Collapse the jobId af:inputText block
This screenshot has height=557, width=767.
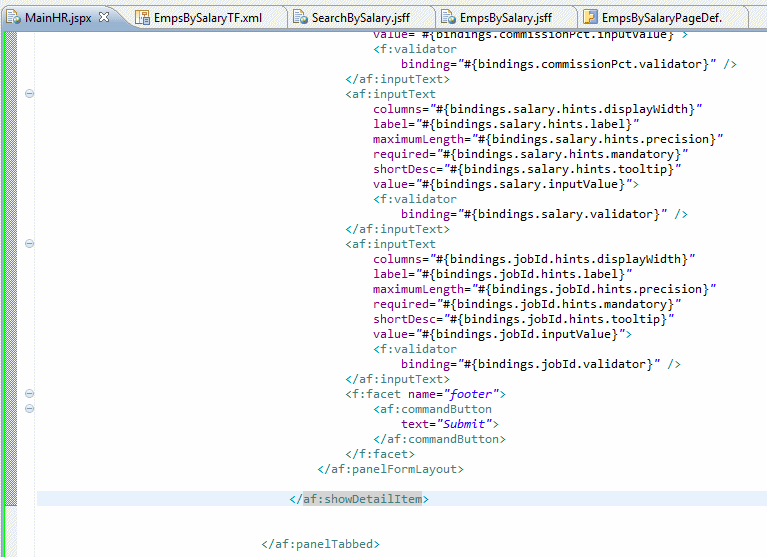pyautogui.click(x=29, y=244)
